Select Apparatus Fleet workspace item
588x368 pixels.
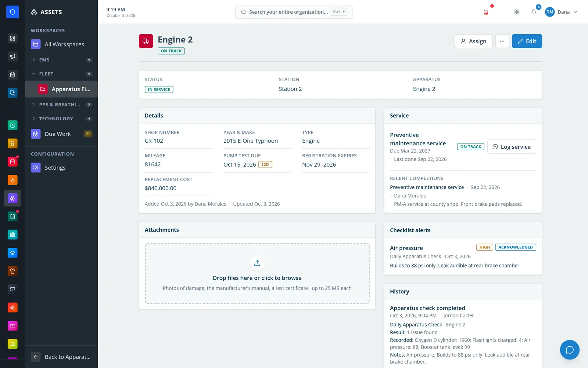click(61, 89)
